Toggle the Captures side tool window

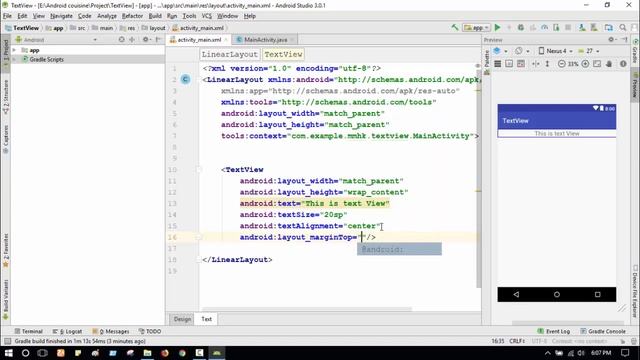6,139
